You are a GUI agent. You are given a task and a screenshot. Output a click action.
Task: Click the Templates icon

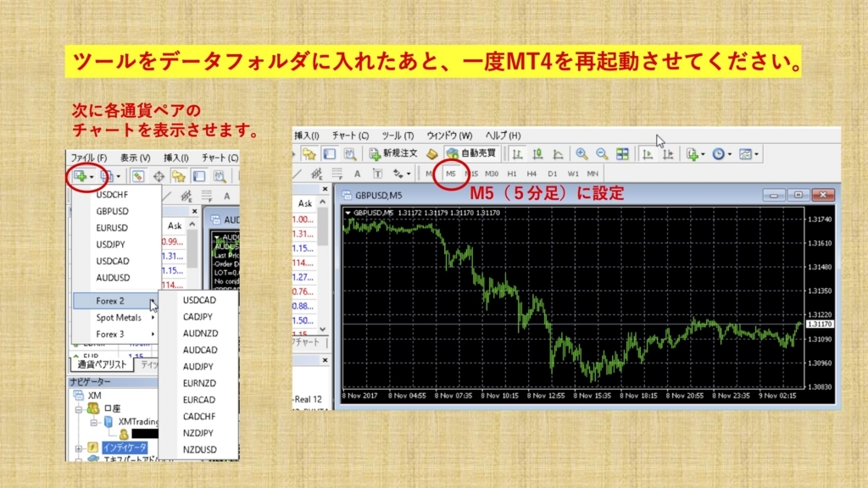point(745,154)
